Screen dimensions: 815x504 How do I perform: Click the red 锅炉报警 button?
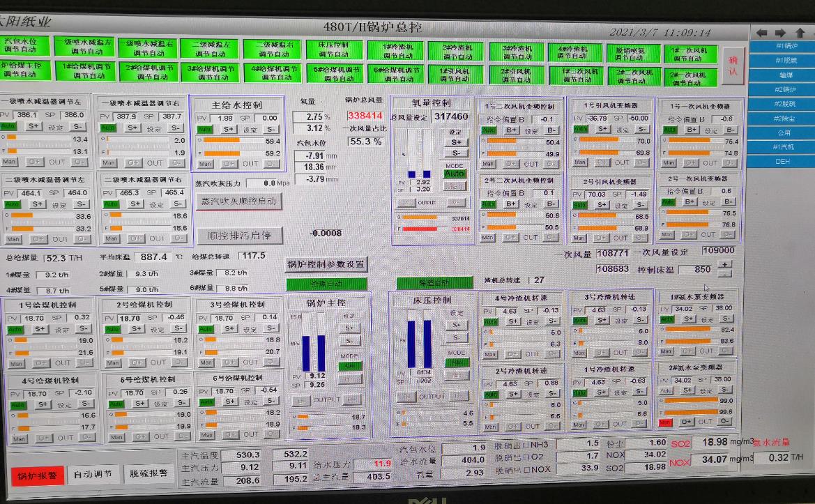pyautogui.click(x=37, y=473)
